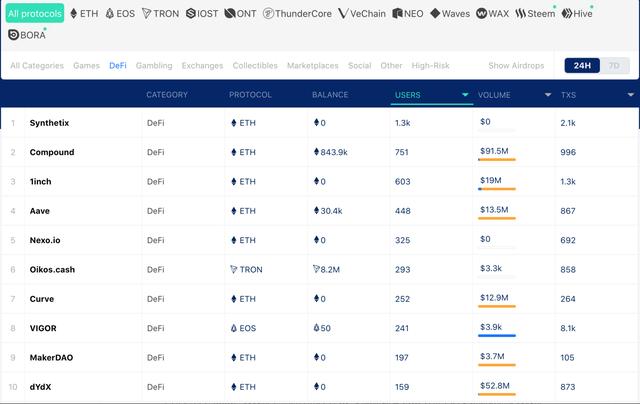This screenshot has width=640, height=404.
Task: Sort by TXS column arrow
Action: pyautogui.click(x=630, y=95)
